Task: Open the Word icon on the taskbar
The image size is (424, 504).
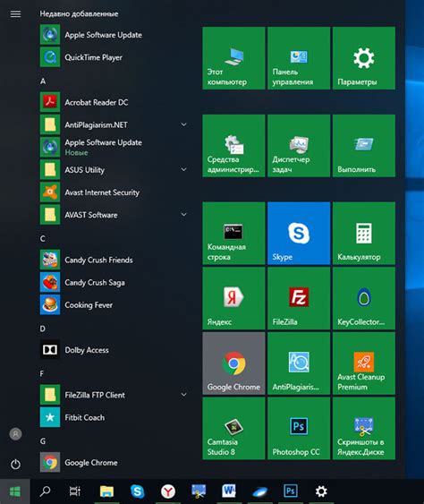Action: 229,491
